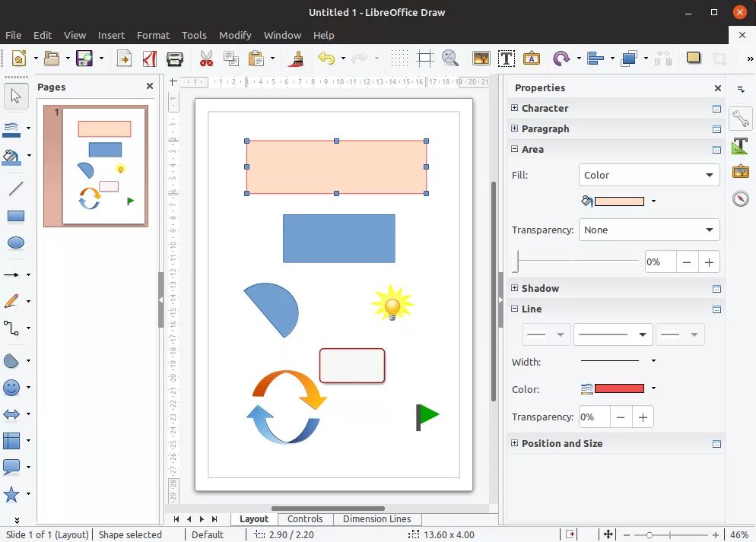Increase area transparency with plus button
Screen dimensions: 756x542
coord(709,262)
